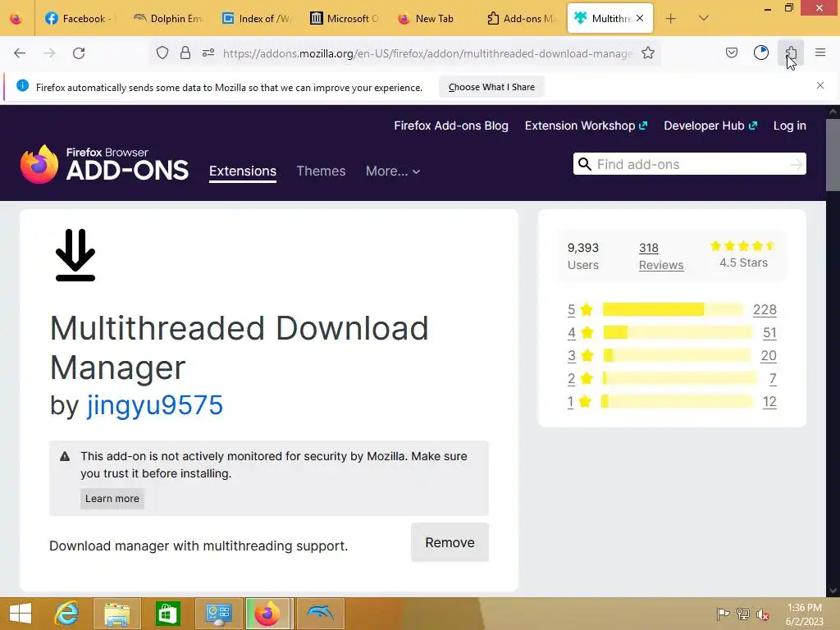The height and width of the screenshot is (630, 840).
Task: Switch to the Microsoft tab
Action: coord(345,19)
